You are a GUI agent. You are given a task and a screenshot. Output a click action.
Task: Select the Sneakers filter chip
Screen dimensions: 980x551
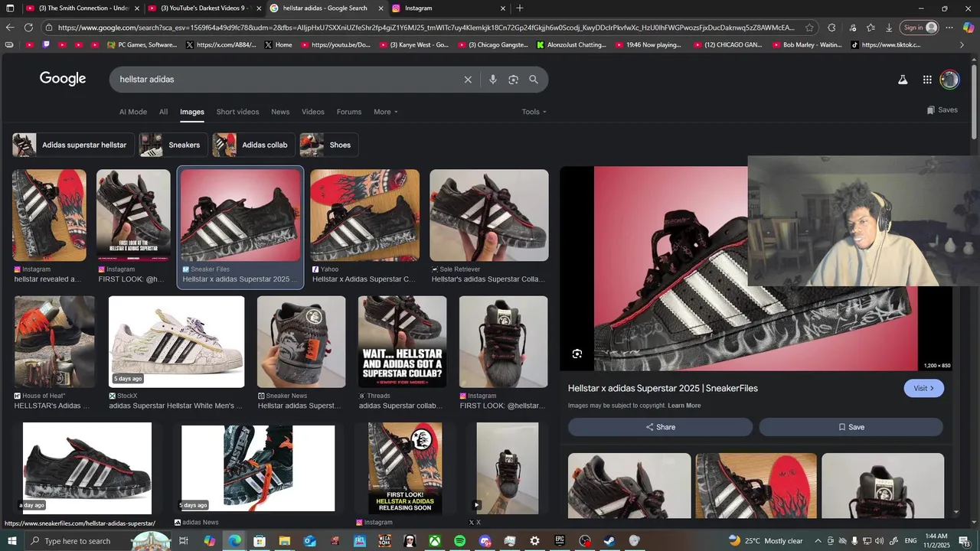(173, 145)
